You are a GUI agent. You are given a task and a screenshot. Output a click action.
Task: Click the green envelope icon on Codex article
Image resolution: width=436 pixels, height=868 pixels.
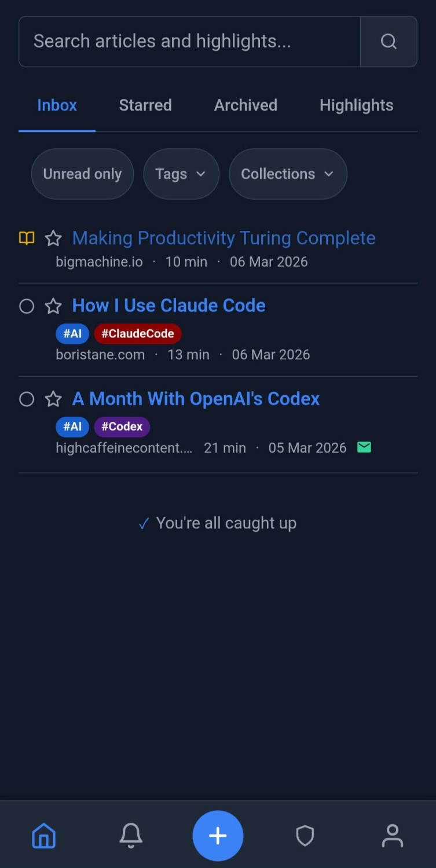pos(364,447)
